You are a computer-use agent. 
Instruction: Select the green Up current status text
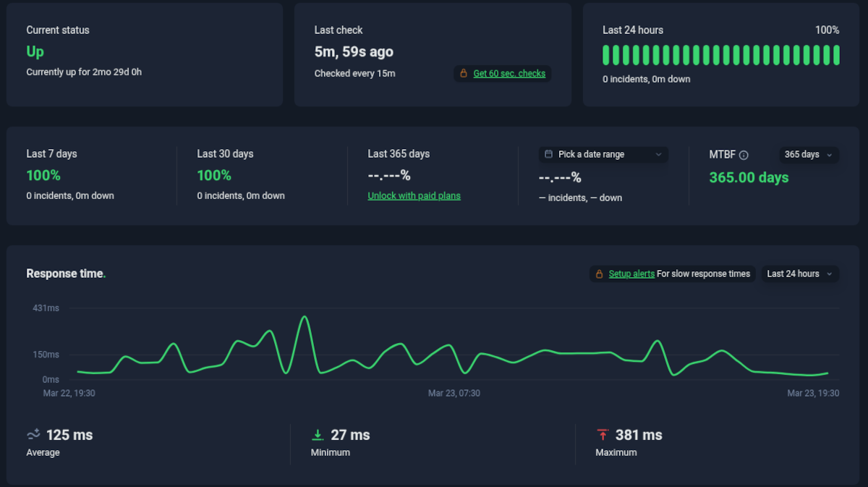pos(35,51)
